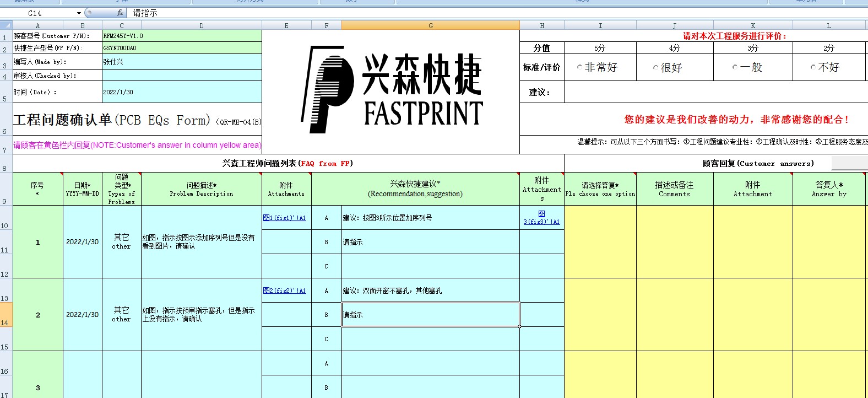Click the Made by cell 张仕兴
Screen dimensions: 868x398
(x=182, y=62)
